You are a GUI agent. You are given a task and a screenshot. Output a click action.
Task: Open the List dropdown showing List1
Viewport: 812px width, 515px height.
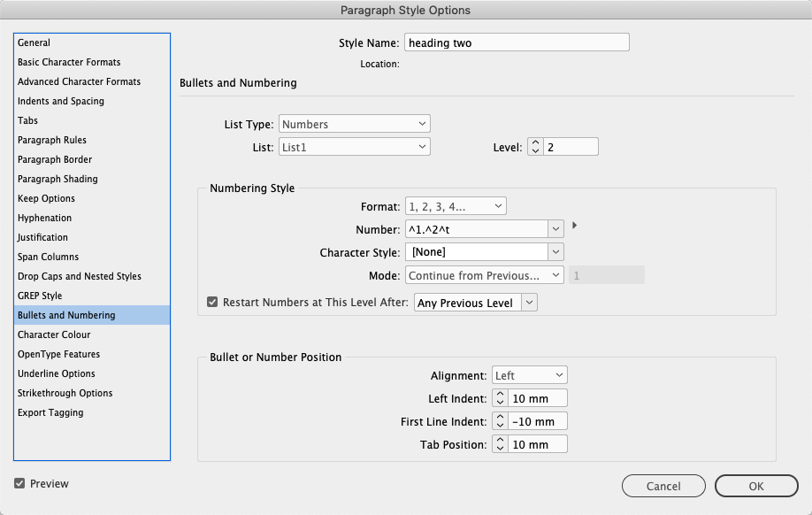click(354, 146)
